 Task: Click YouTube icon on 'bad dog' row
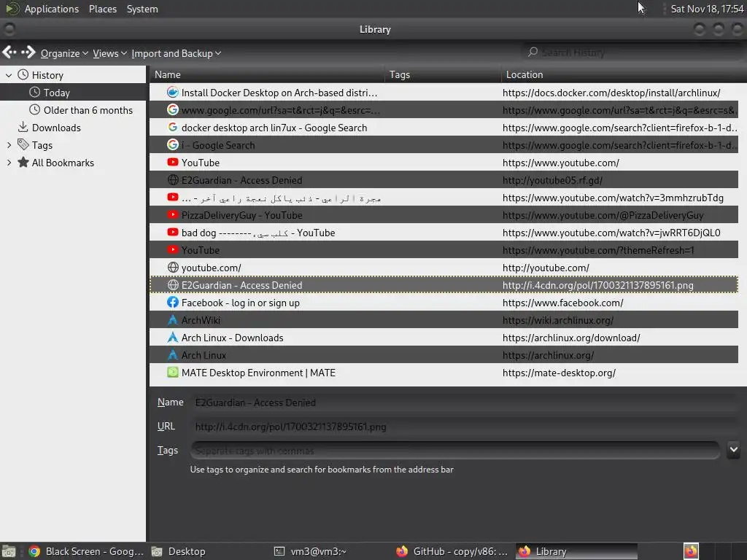[172, 232]
